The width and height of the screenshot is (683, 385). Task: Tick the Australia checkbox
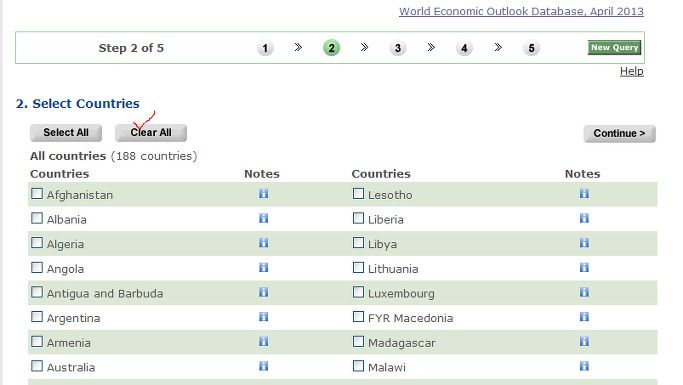coord(37,366)
